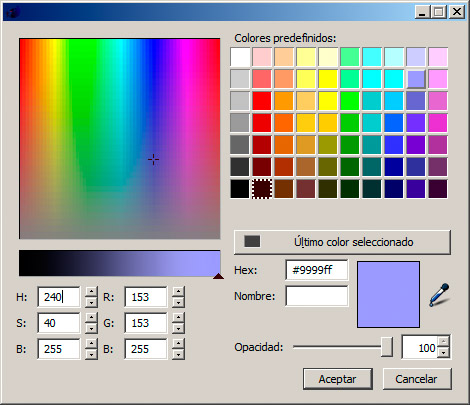Click the brightness gradient bar below the spectrum

[119, 263]
